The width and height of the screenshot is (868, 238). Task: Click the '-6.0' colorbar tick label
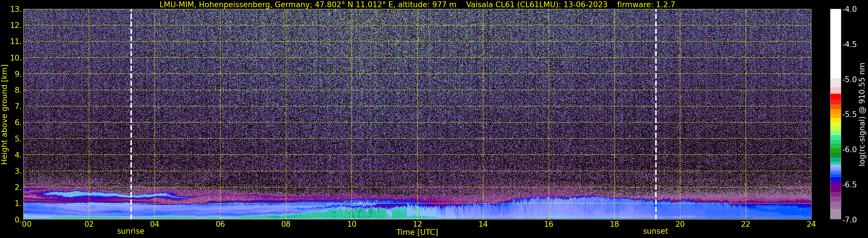[849, 149]
